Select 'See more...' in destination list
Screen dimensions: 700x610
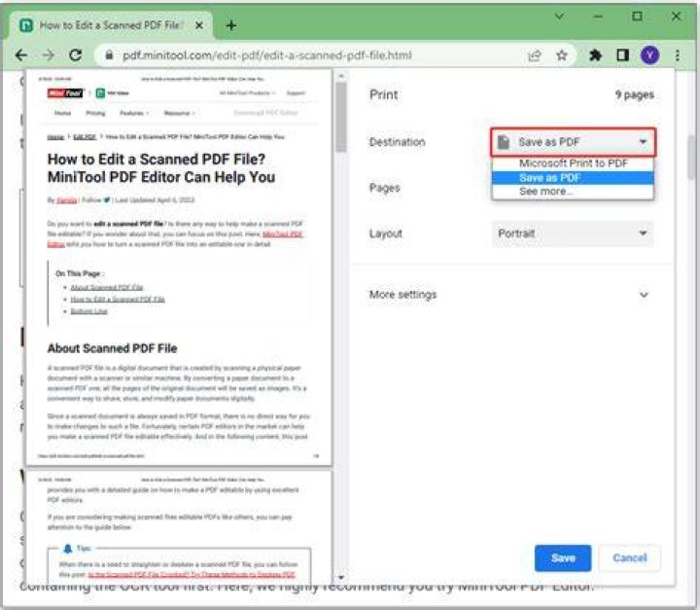[573, 192]
